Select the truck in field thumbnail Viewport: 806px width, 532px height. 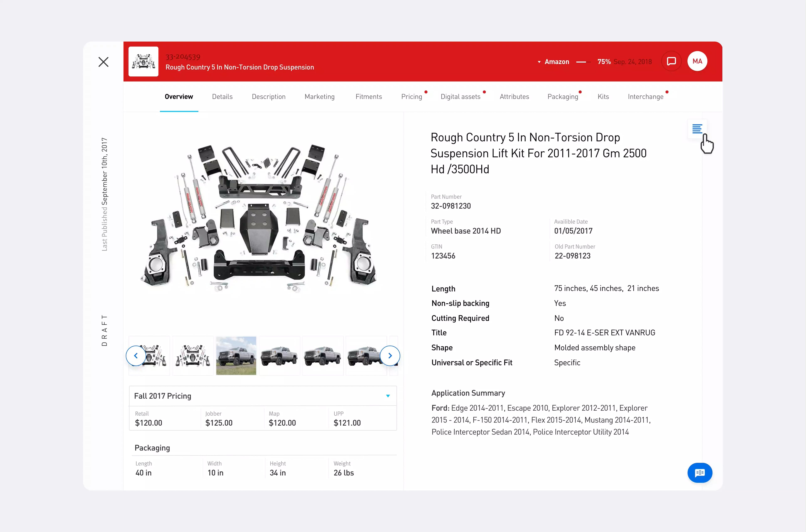point(236,356)
